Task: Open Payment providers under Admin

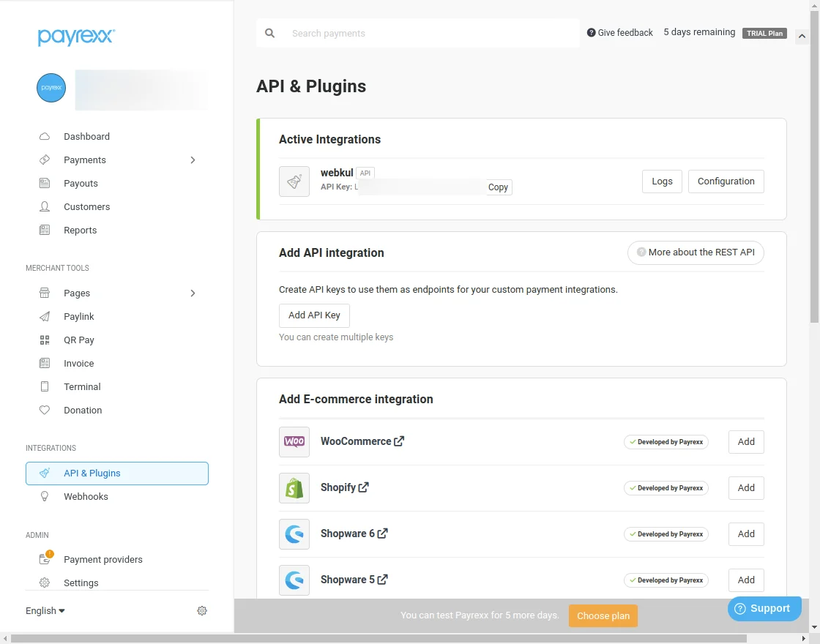Action: click(x=102, y=559)
